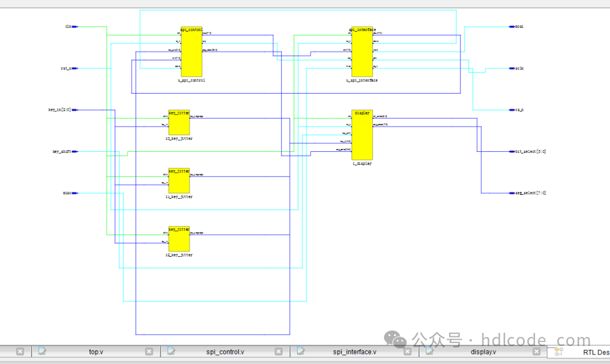Click the clk input port pin
The width and height of the screenshot is (610, 364).
tap(75, 27)
